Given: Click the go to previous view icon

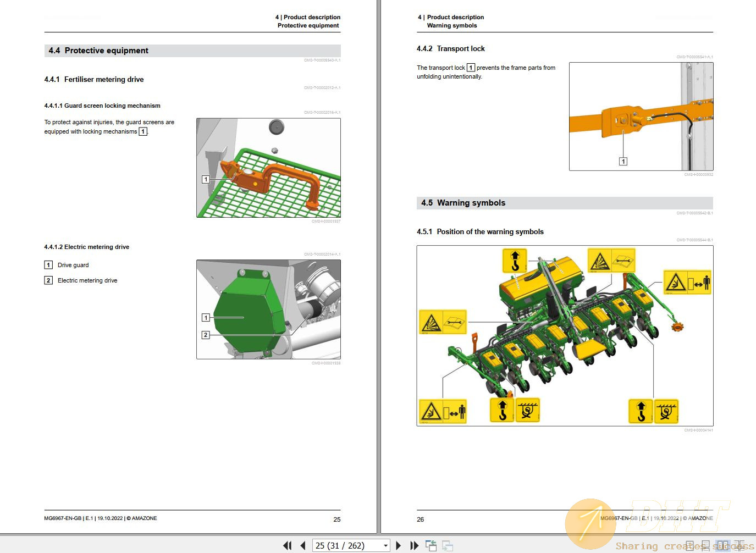Looking at the screenshot, I should pos(431,545).
